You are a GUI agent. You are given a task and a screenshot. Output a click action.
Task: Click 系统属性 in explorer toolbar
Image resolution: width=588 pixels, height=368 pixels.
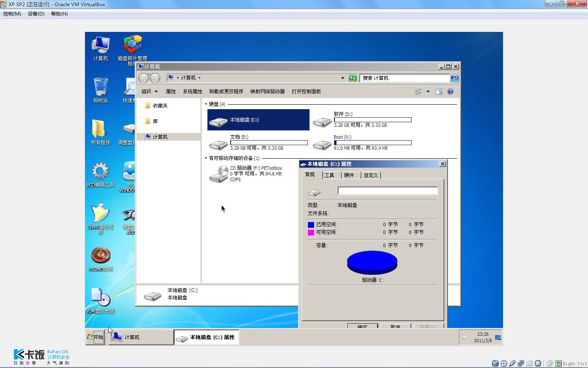pyautogui.click(x=193, y=92)
